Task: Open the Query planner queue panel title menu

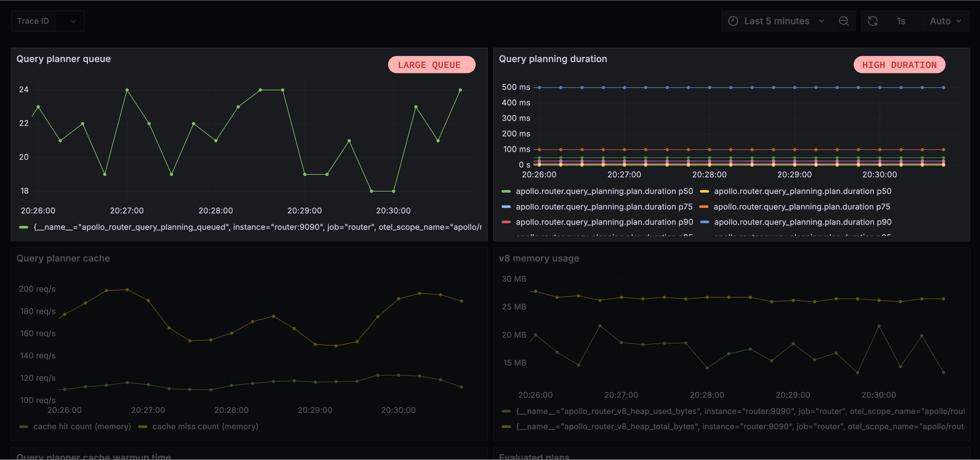Action: 63,59
